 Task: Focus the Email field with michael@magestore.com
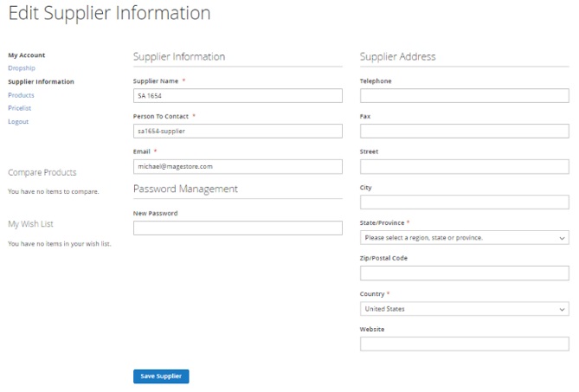238,166
